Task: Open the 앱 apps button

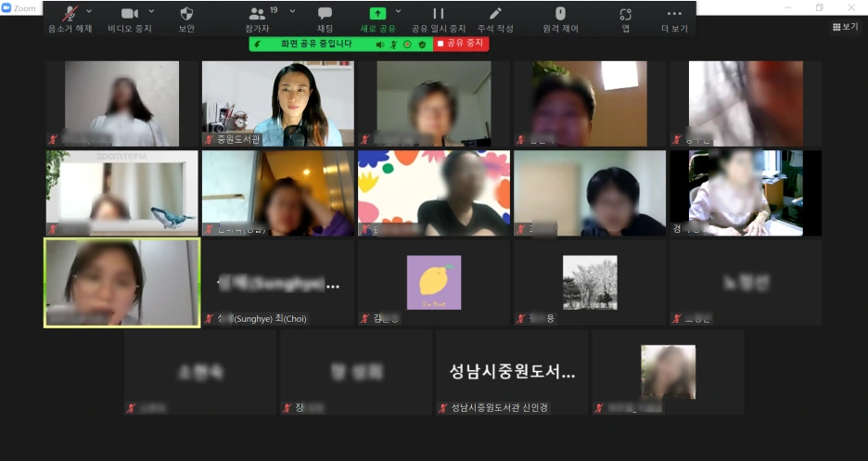Action: click(626, 19)
